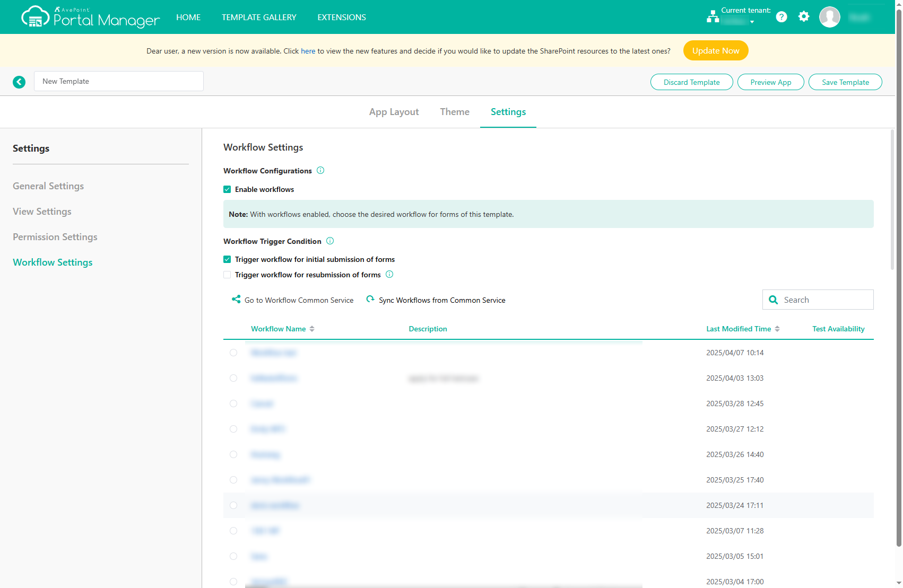Open the 'here' link in the update banner
The height and width of the screenshot is (588, 903).
(x=308, y=51)
